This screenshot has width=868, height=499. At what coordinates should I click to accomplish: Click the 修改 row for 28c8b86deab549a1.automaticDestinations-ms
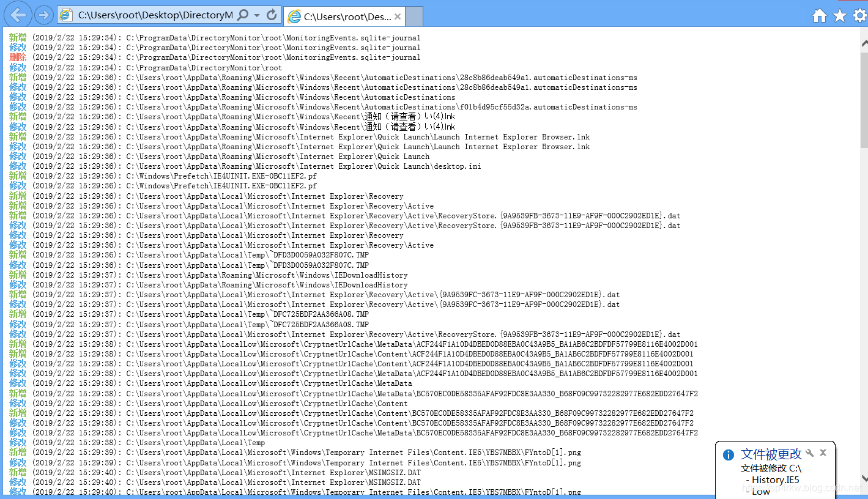[323, 87]
